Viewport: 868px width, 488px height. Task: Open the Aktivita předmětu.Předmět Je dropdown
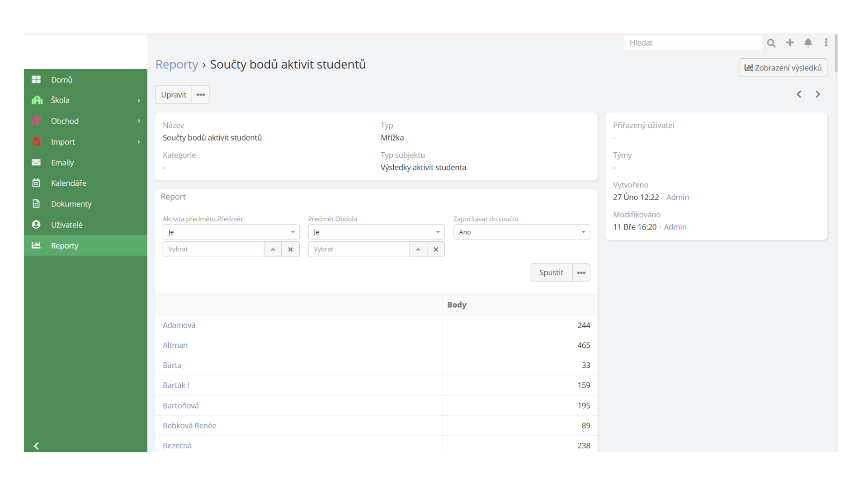pos(231,232)
